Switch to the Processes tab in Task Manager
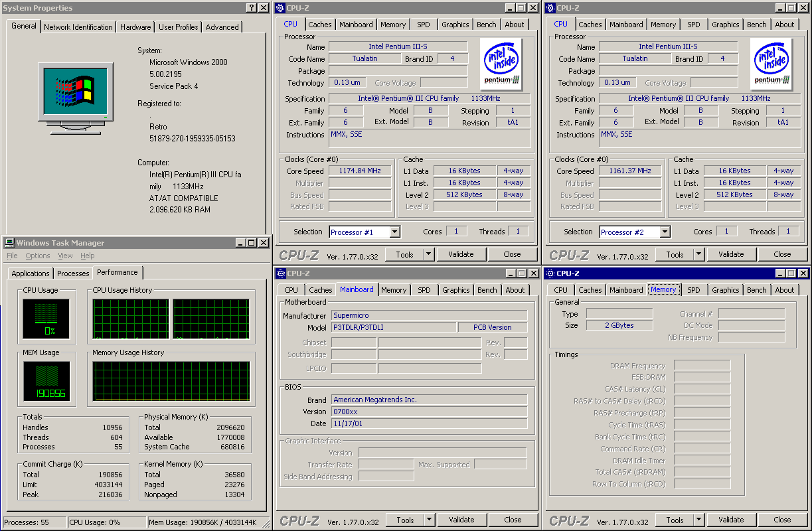The width and height of the screenshot is (812, 531). 73,273
